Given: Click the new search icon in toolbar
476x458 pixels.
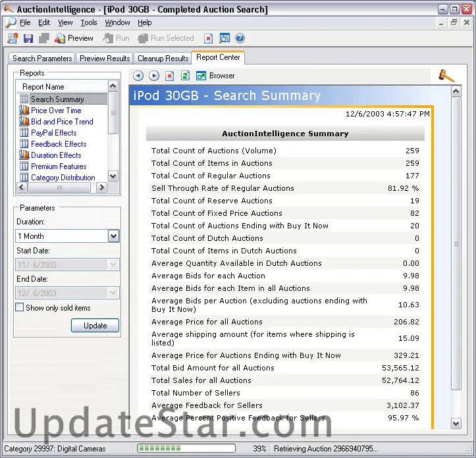Looking at the screenshot, I should [x=13, y=38].
